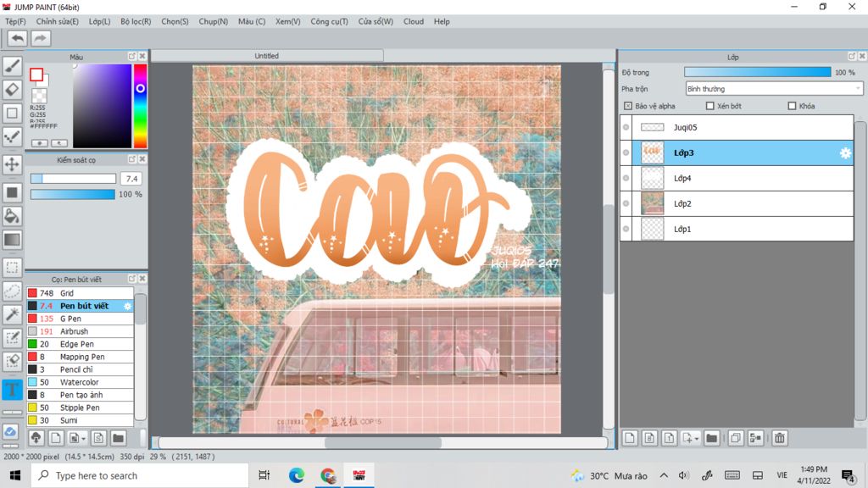Viewport: 868px width, 488px height.
Task: Select the Magic Wand tool
Action: pos(12,314)
